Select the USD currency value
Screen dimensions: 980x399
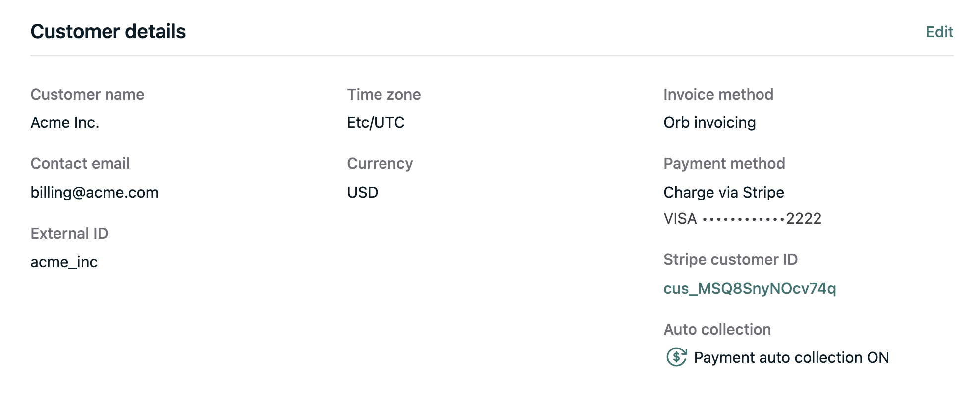[362, 192]
